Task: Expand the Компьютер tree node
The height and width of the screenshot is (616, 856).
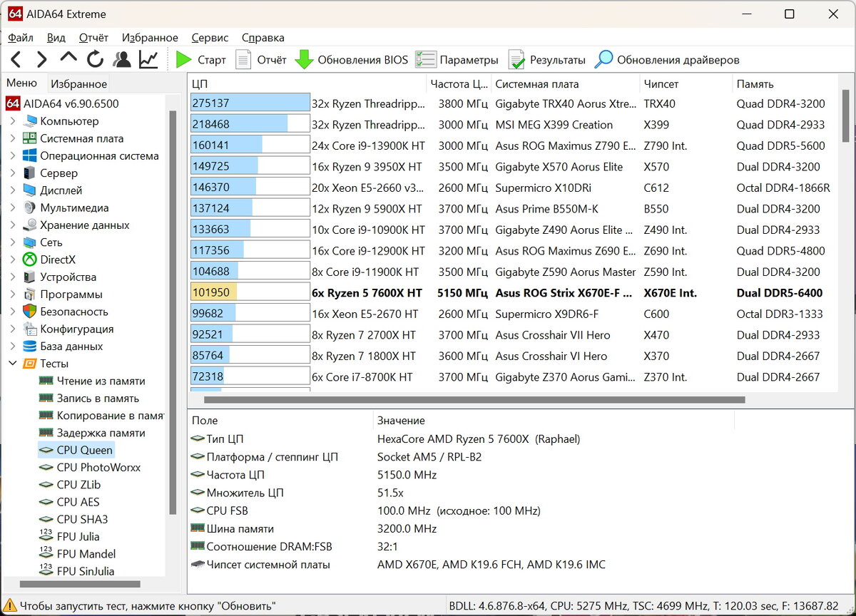Action: tap(12, 121)
